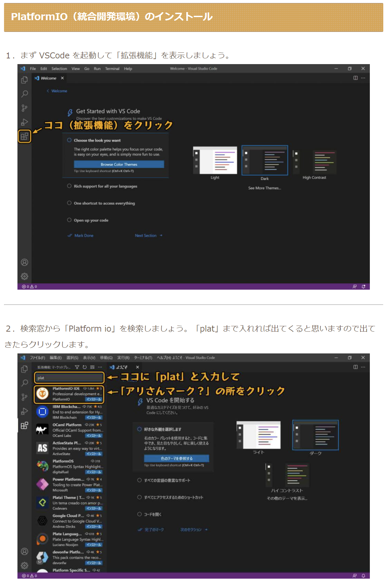Click the ActiveState AS extension icon

[x=42, y=448]
